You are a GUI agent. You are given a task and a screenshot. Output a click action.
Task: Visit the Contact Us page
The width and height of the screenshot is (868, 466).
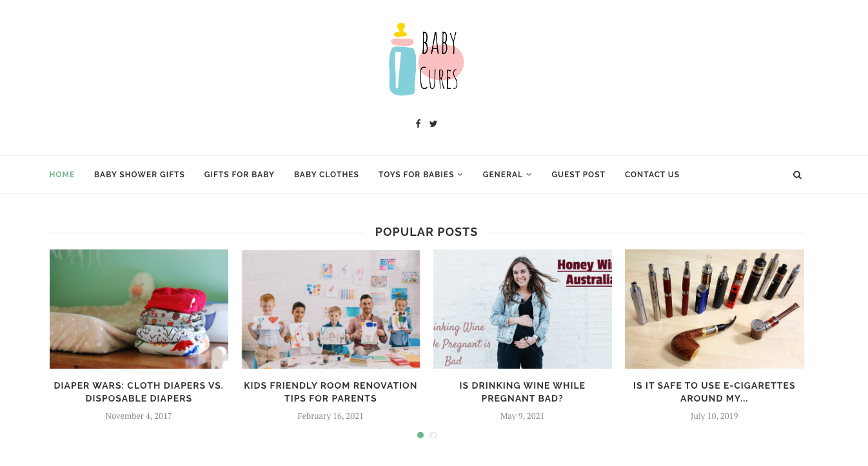click(652, 175)
